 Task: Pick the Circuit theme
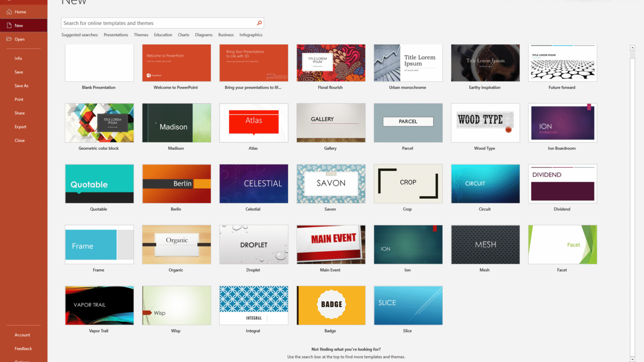[485, 184]
